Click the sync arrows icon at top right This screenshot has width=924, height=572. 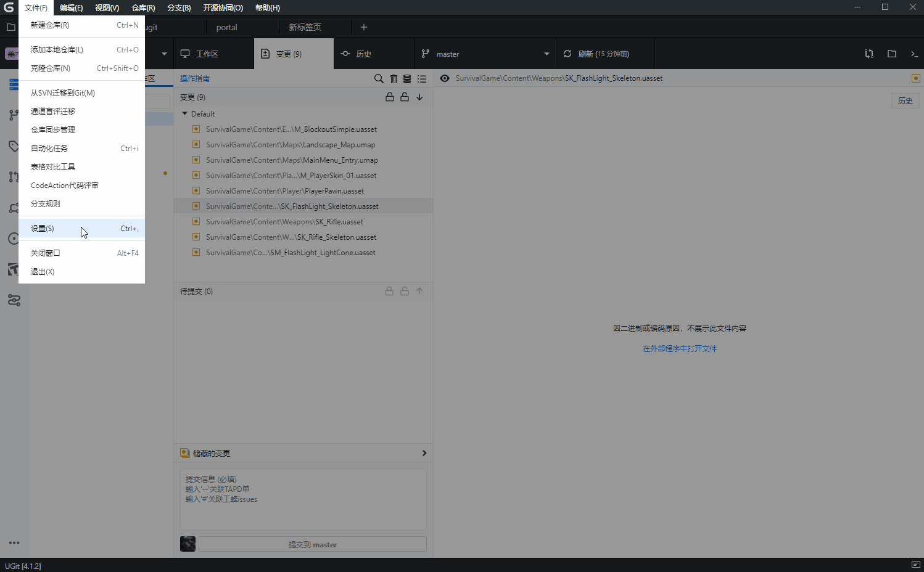point(869,54)
